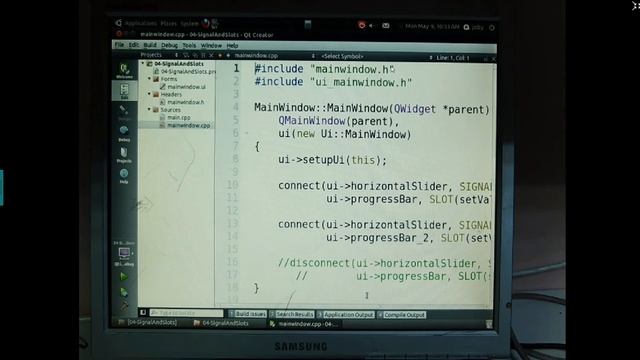Click the fold marker beside line 6
The height and width of the screenshot is (360, 640).
point(247,133)
